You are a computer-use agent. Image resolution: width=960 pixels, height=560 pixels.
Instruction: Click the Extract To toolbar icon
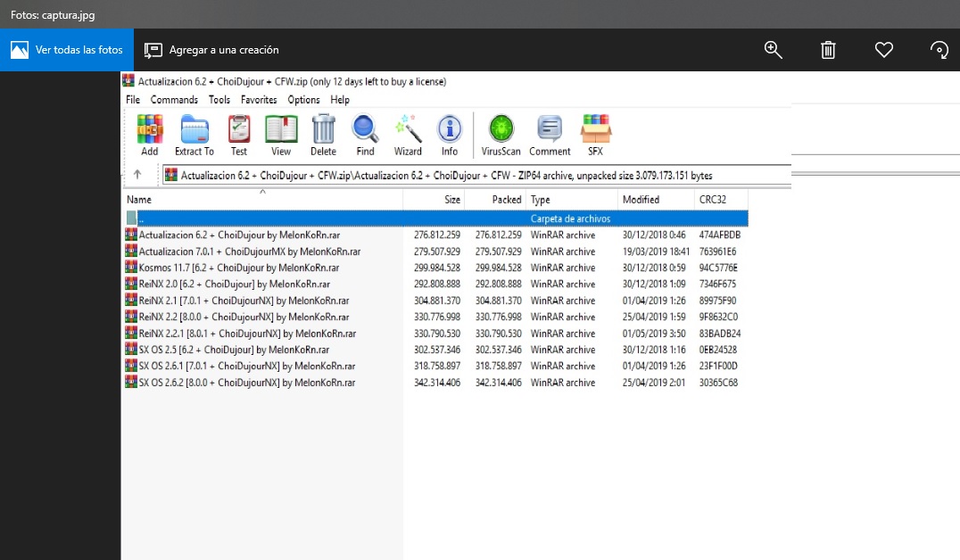pyautogui.click(x=194, y=136)
